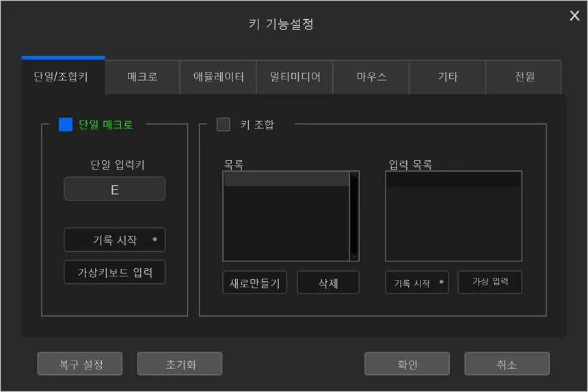Image resolution: width=588 pixels, height=392 pixels.
Task: Open the 기타 tab
Action: [447, 77]
